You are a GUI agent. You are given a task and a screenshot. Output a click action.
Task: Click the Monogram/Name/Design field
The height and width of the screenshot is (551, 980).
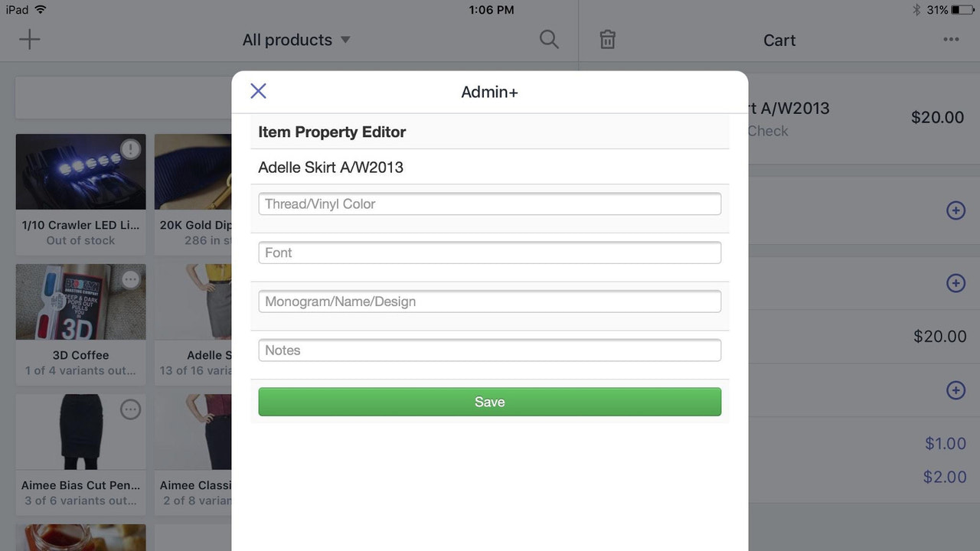click(x=489, y=301)
